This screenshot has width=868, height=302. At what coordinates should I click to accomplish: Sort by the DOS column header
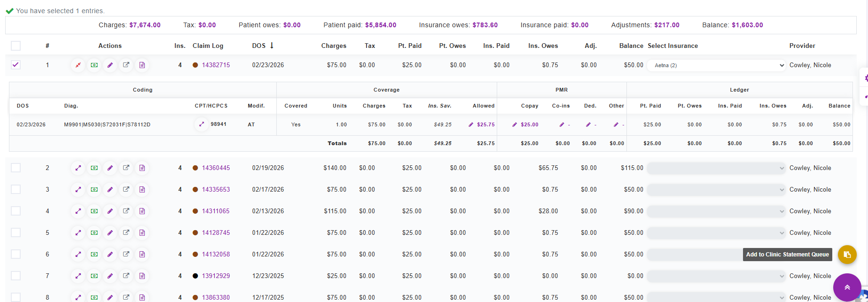pyautogui.click(x=263, y=46)
